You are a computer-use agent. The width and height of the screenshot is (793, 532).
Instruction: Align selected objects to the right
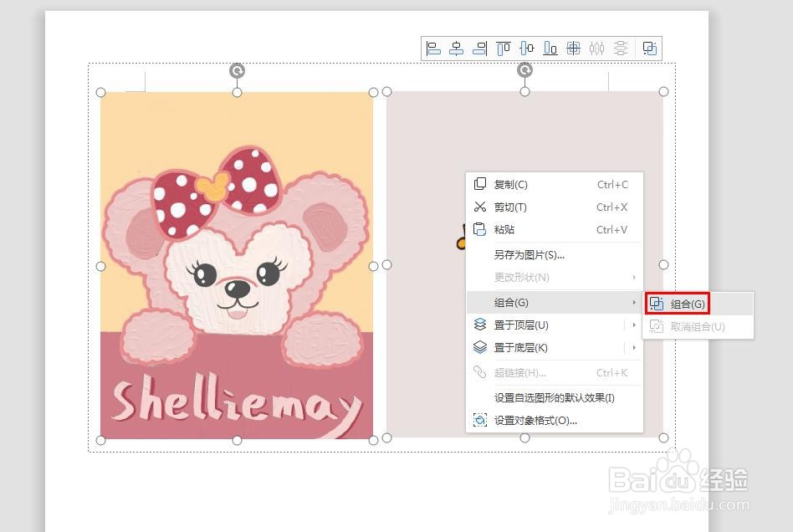coord(480,49)
